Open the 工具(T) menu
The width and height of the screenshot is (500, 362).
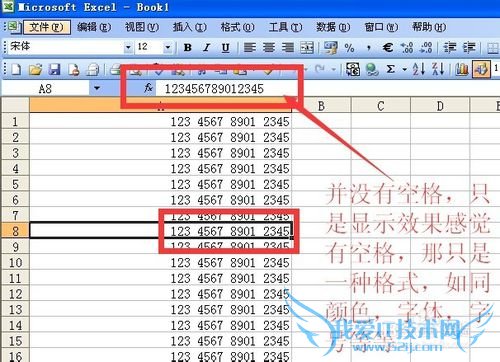285,27
